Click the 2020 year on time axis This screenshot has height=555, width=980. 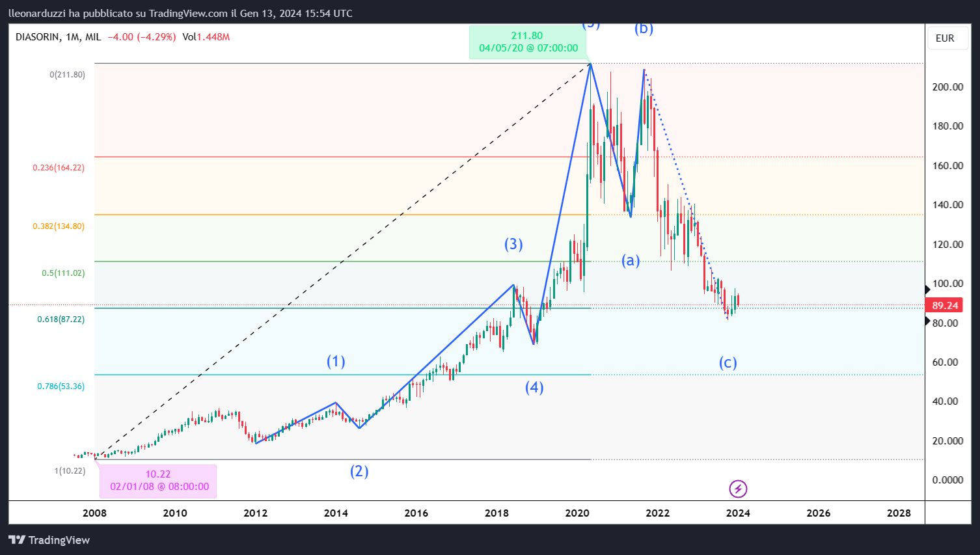click(577, 513)
